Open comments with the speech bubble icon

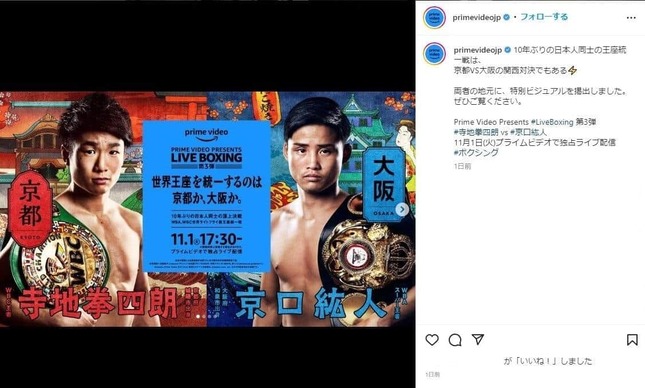455,340
